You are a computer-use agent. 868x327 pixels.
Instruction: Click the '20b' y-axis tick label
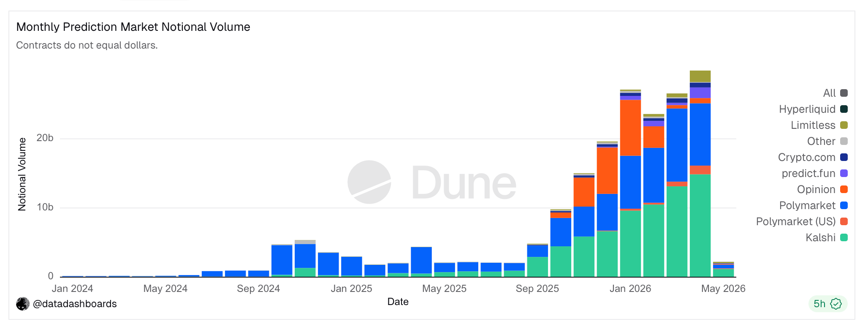point(45,138)
